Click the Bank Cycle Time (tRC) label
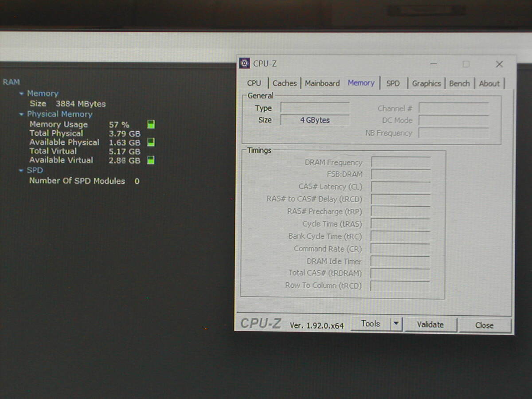This screenshot has height=399, width=532. [x=325, y=236]
